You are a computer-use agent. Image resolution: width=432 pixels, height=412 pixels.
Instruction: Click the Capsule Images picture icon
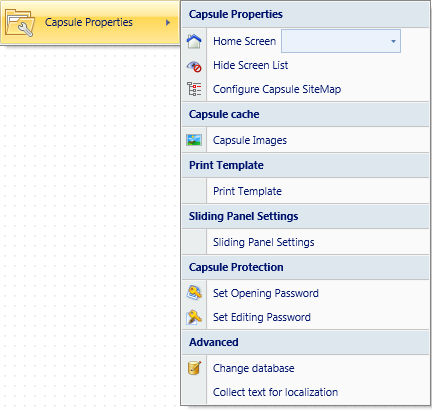coord(194,140)
